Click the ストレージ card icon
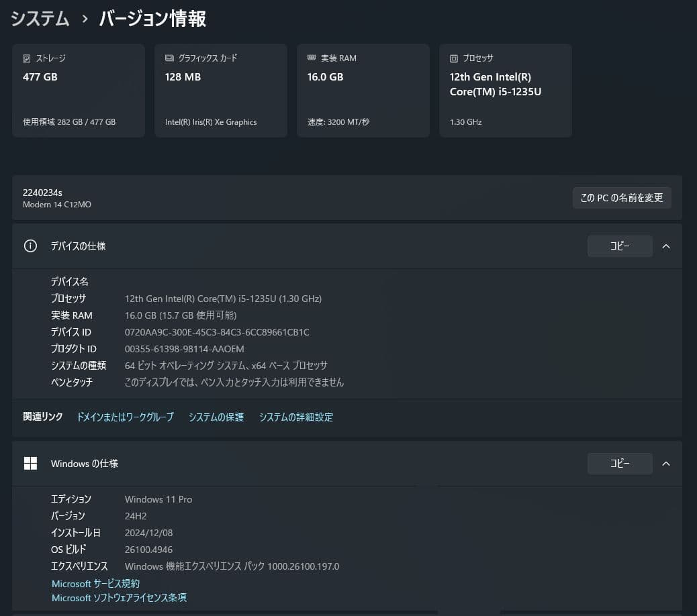The width and height of the screenshot is (697, 616). (x=27, y=58)
